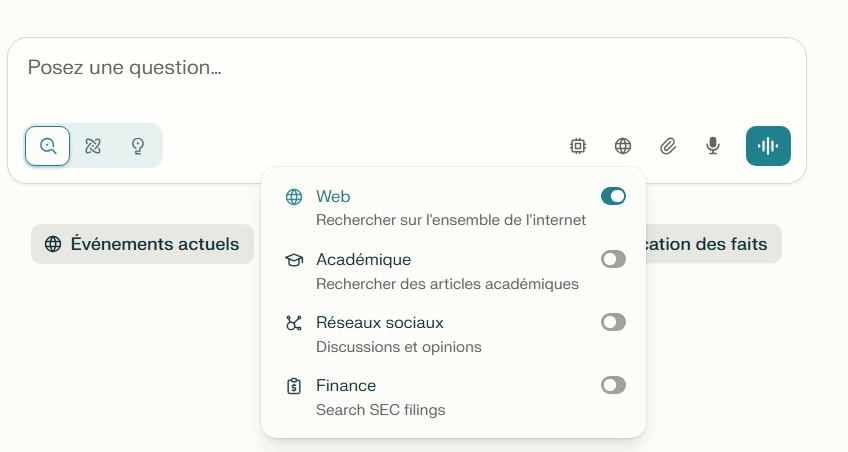Viewport: 848px width, 452px height.
Task: Open the partially hidden 'des faits' chip
Action: coord(714,244)
